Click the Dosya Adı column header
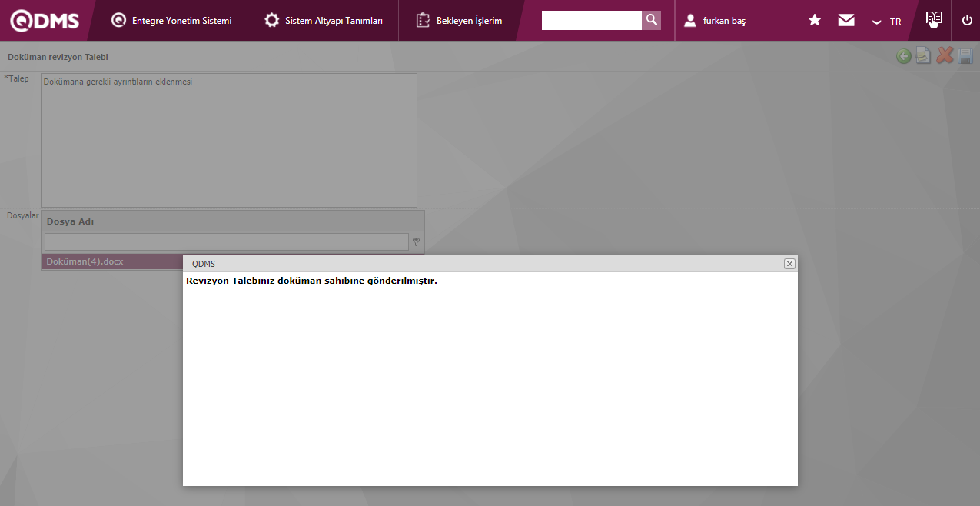This screenshot has width=980, height=506. pos(232,221)
